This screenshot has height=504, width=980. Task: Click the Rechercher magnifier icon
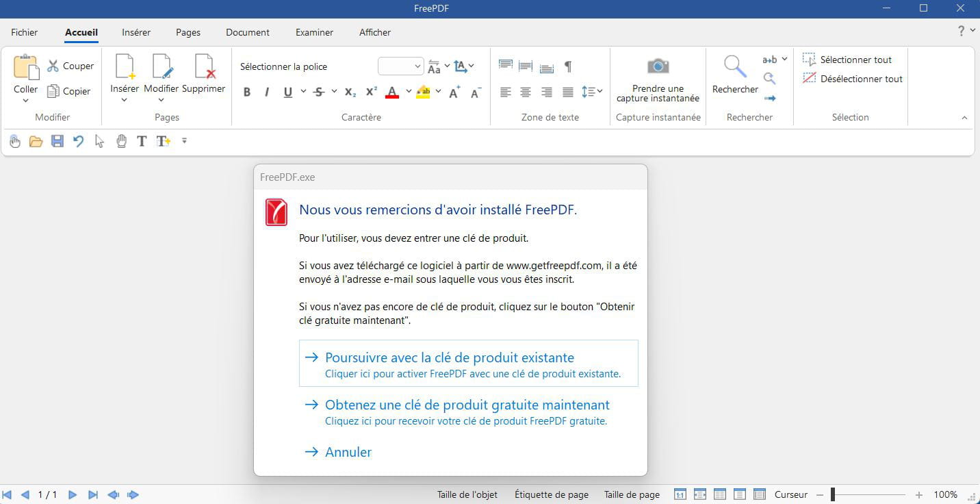(735, 67)
